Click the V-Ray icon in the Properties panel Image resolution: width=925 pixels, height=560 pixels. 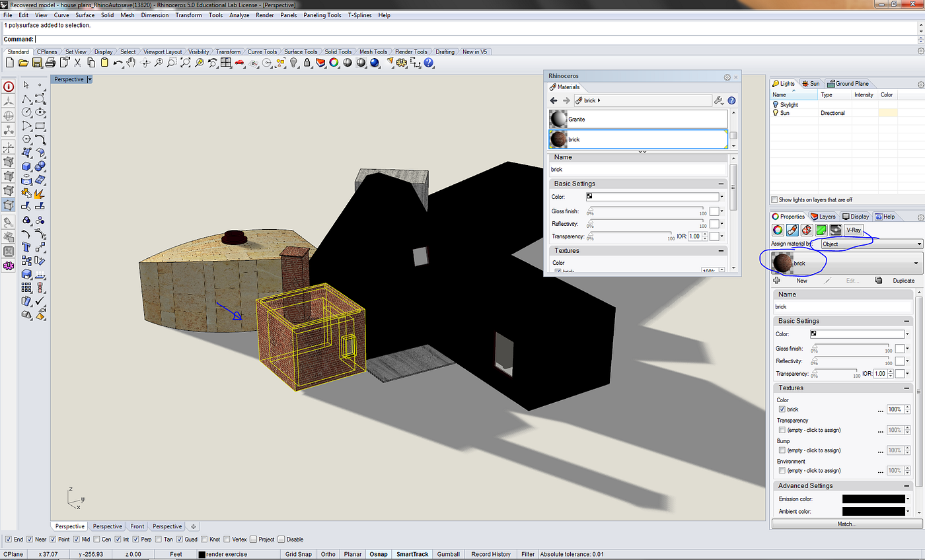click(x=854, y=230)
